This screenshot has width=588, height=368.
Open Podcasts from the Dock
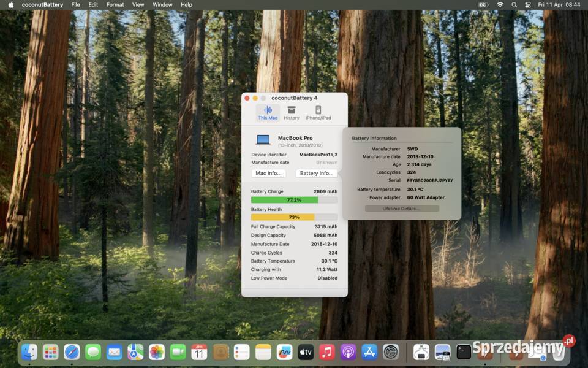(348, 352)
